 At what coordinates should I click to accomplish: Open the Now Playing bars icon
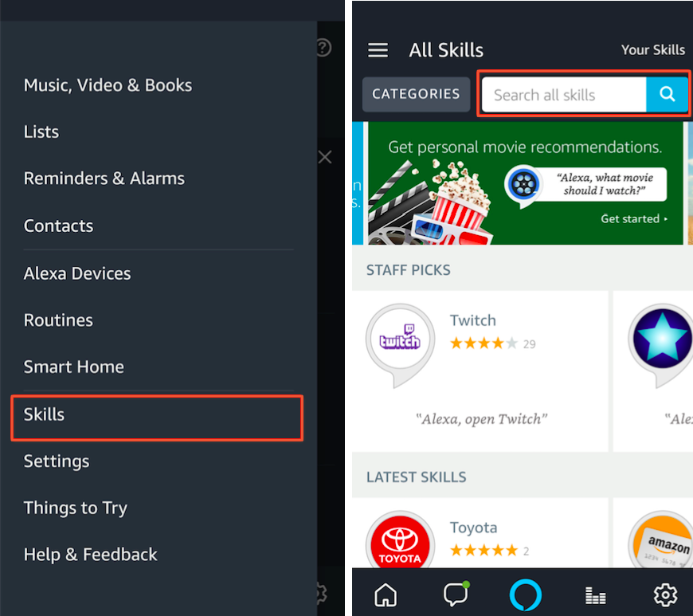pos(595,595)
